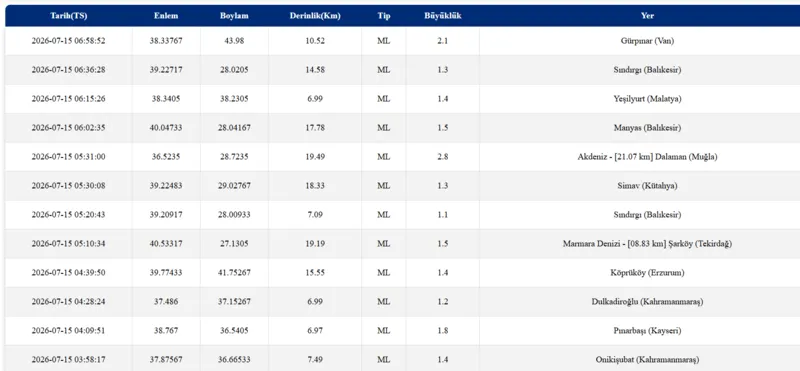
Task: Click the Enlem column header
Action: coord(166,16)
